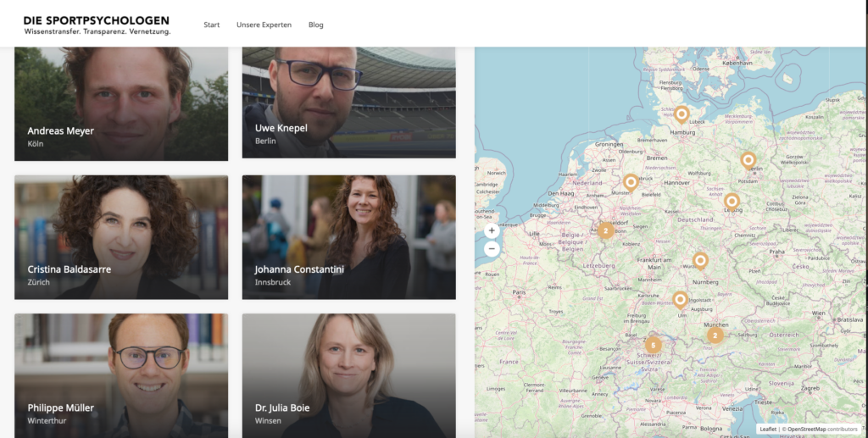Screen dimensions: 868x438
Task: Open the Leaflet attribution link
Action: [x=768, y=430]
